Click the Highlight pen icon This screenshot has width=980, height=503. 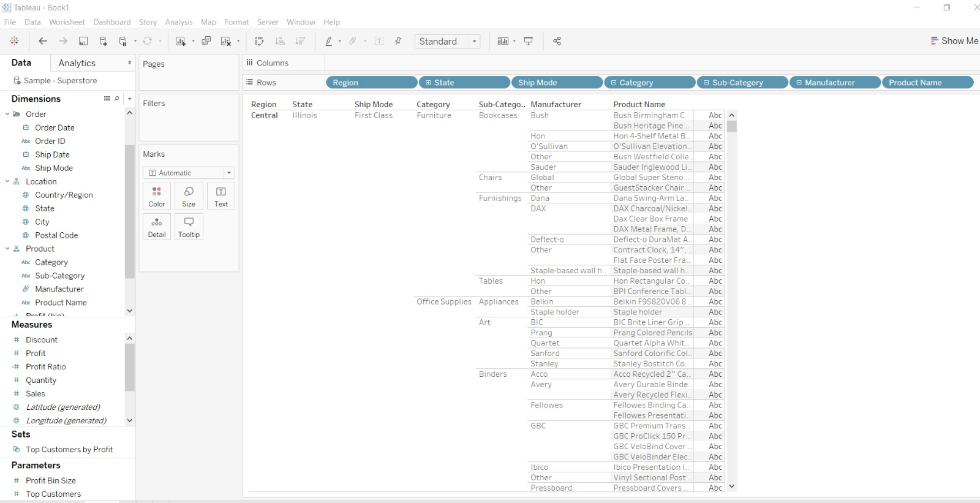tap(329, 41)
